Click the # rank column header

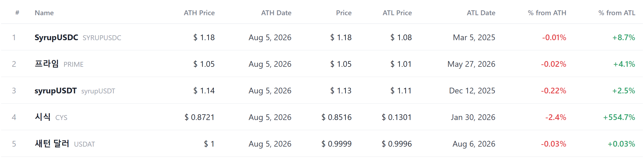[x=17, y=13]
